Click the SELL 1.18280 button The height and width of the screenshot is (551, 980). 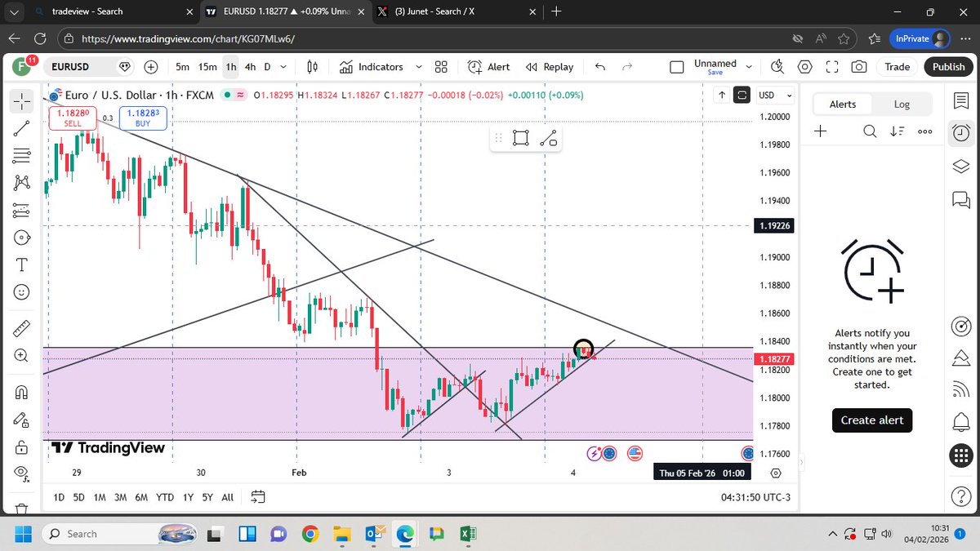tap(73, 118)
